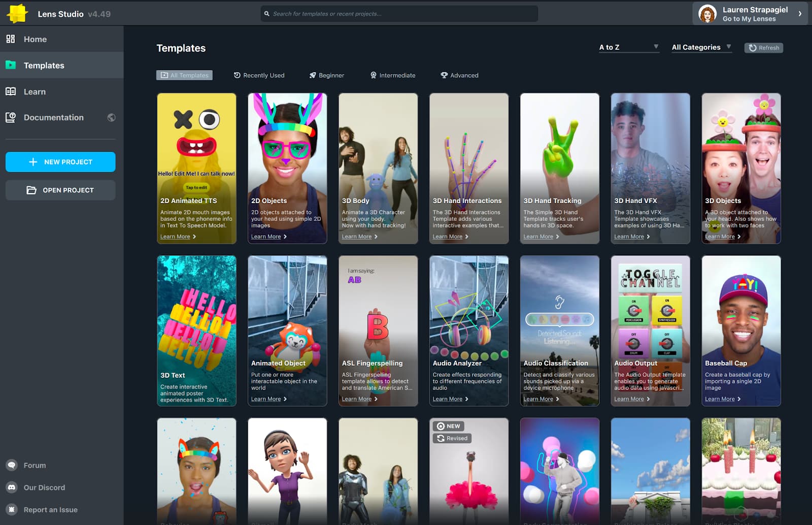Click the Learn book icon
This screenshot has height=525, width=812.
[x=11, y=91]
